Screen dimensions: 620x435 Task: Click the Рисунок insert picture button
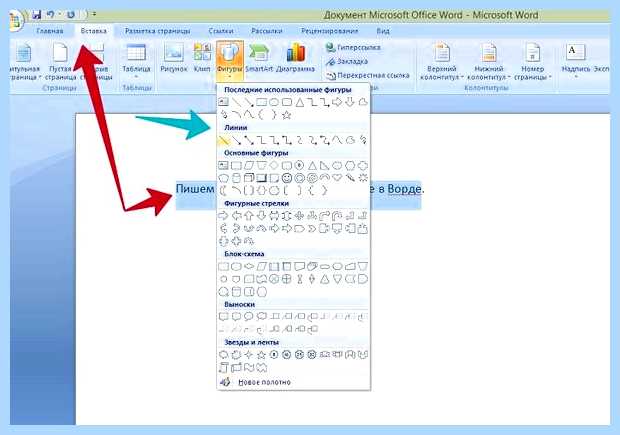pos(174,58)
